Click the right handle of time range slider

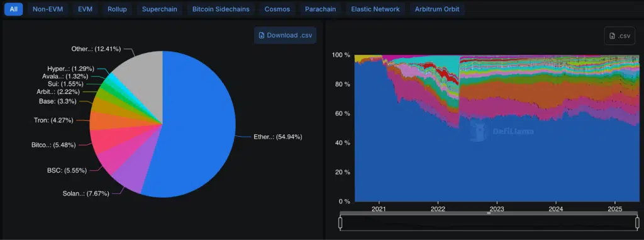click(x=638, y=223)
